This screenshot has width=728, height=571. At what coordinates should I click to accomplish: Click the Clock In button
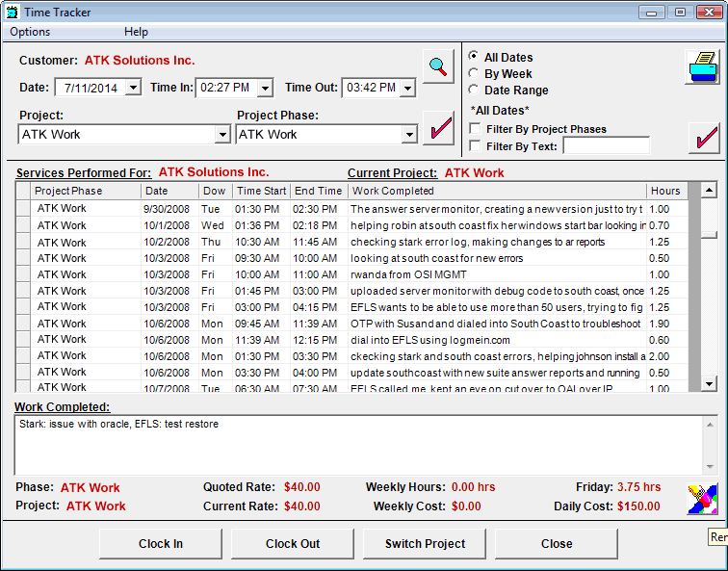(x=161, y=544)
